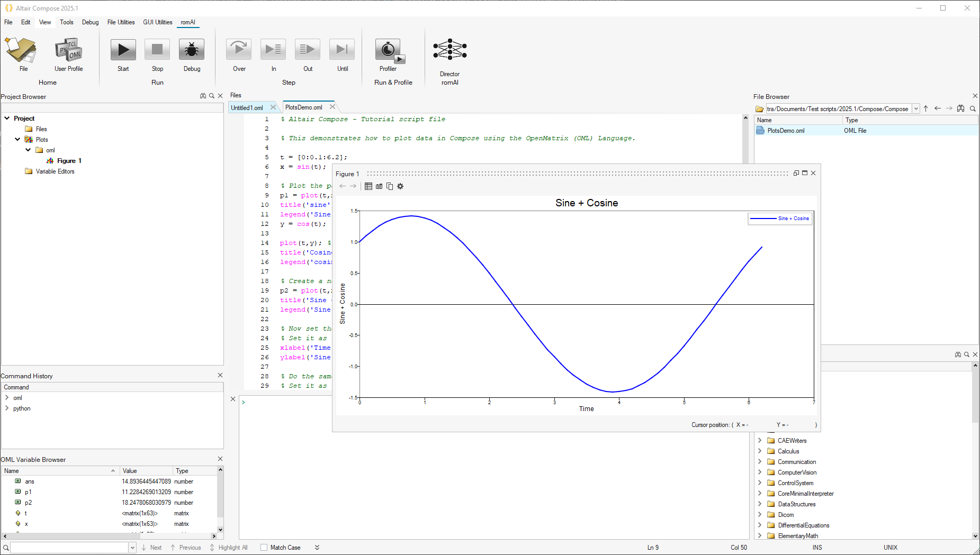
Task: Open find in Project Browser
Action: tap(203, 96)
